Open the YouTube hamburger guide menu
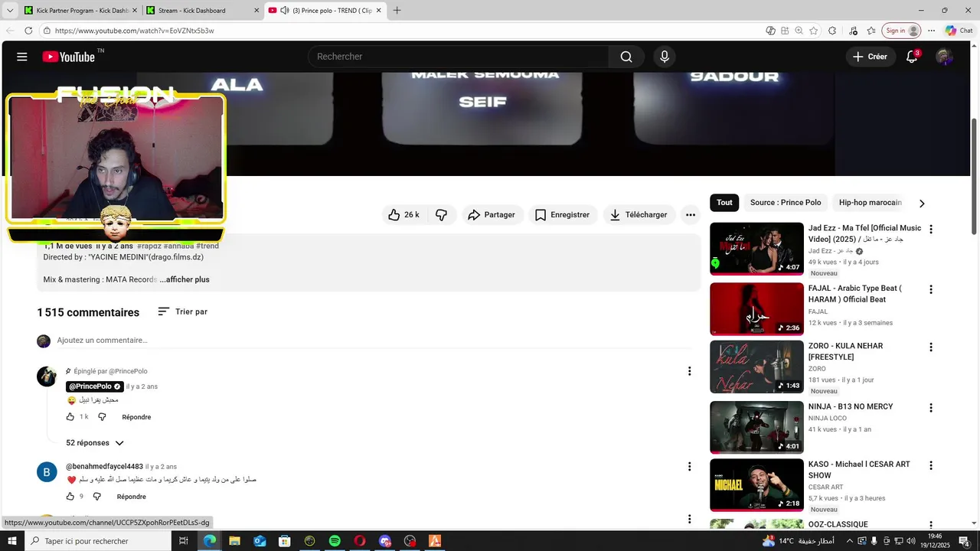980x551 pixels. pyautogui.click(x=22, y=57)
